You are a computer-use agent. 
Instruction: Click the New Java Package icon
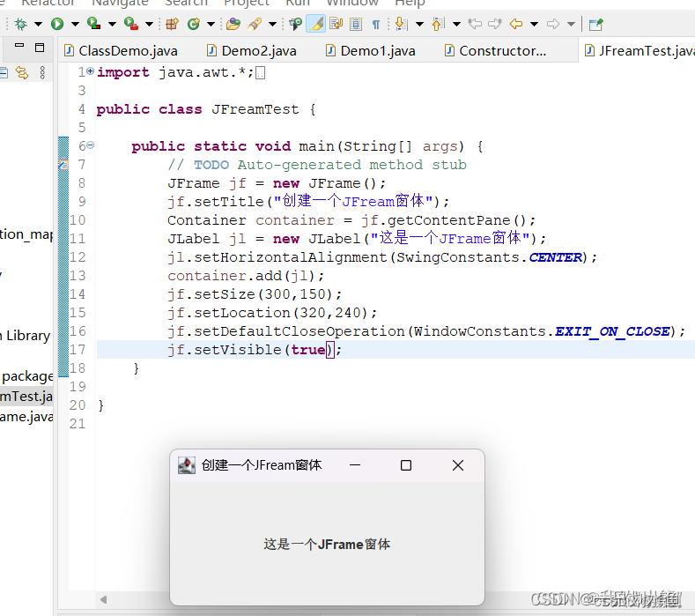point(172,24)
